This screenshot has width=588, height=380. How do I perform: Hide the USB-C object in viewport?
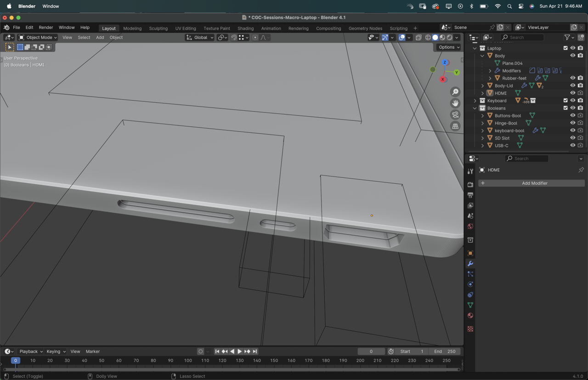tap(572, 146)
